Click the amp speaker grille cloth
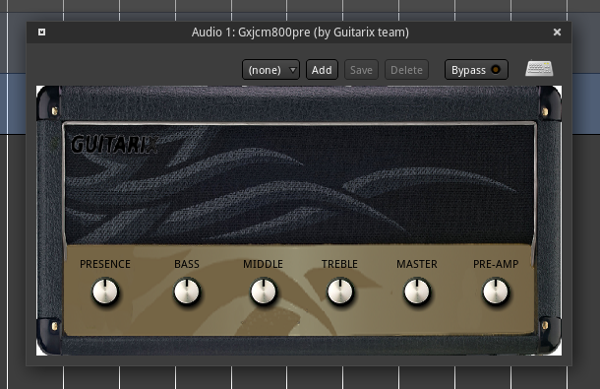 coord(299,184)
